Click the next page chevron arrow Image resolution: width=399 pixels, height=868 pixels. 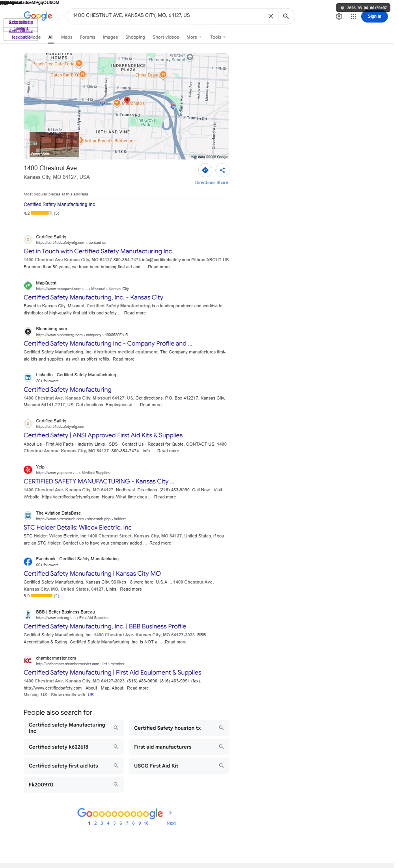170,812
